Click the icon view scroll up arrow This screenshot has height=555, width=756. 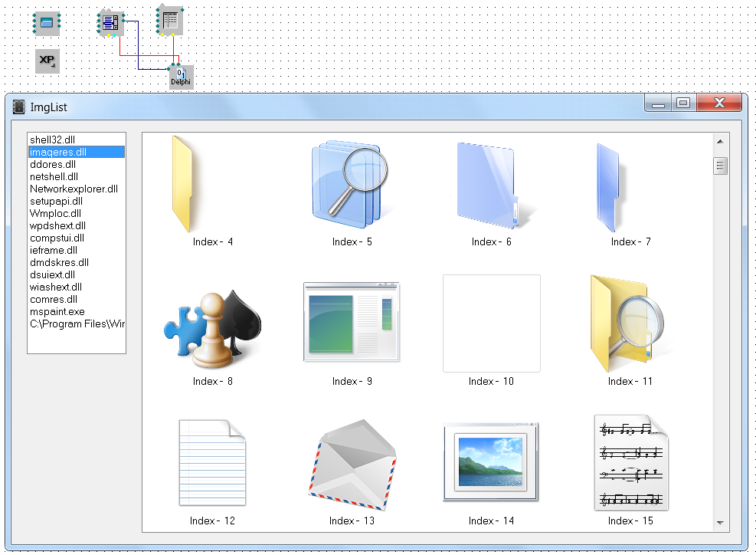coord(720,141)
